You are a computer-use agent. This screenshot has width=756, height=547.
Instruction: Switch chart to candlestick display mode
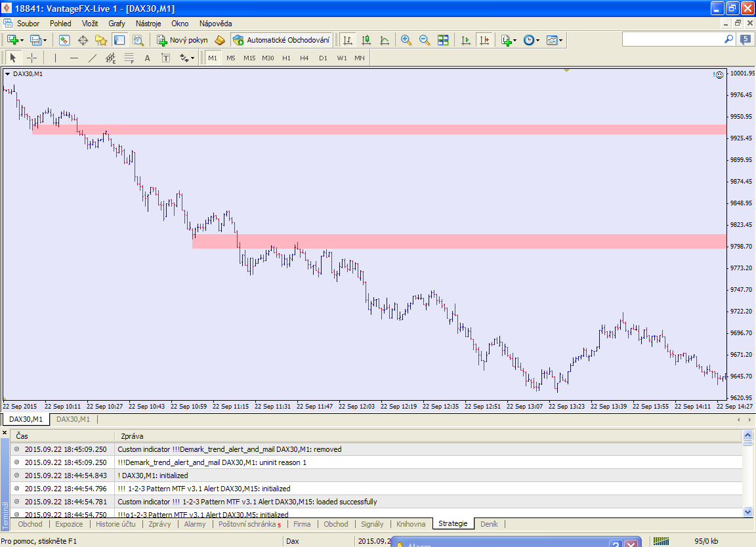366,40
